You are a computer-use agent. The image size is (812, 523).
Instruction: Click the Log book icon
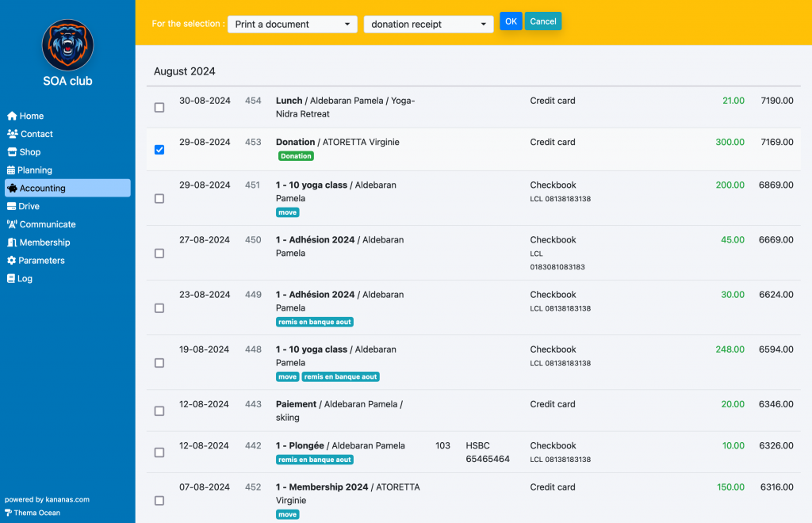pos(11,278)
